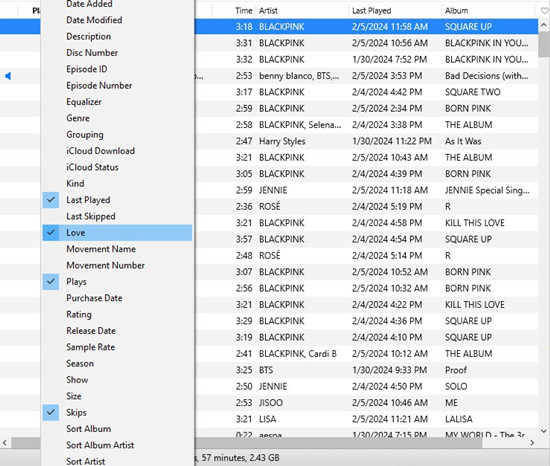Viewport: 550px width, 466px height.
Task: Click the vertical scrollbar thumb
Action: [x=544, y=44]
